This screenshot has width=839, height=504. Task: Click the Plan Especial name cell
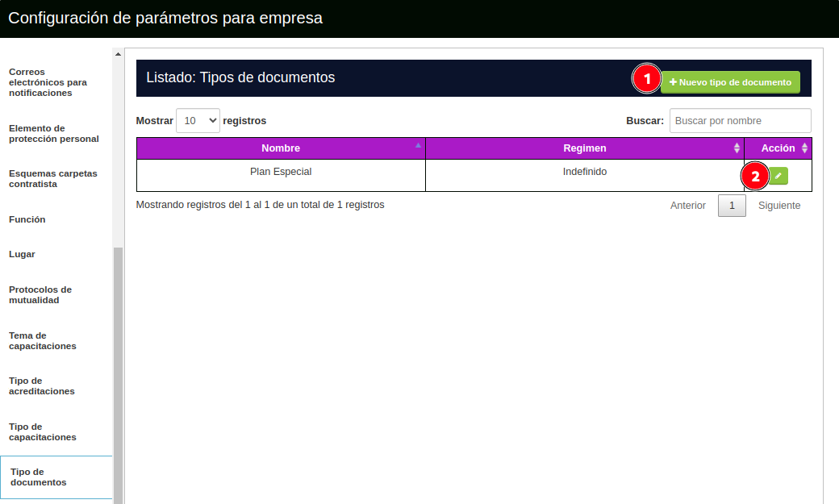(x=281, y=175)
